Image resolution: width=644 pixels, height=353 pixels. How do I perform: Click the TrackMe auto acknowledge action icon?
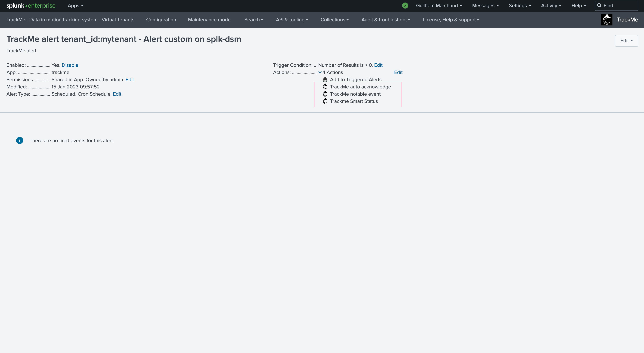pyautogui.click(x=325, y=87)
